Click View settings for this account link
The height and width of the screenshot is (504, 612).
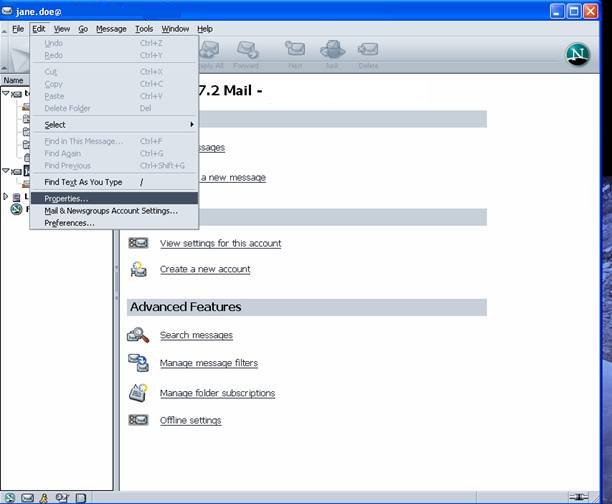[x=220, y=243]
